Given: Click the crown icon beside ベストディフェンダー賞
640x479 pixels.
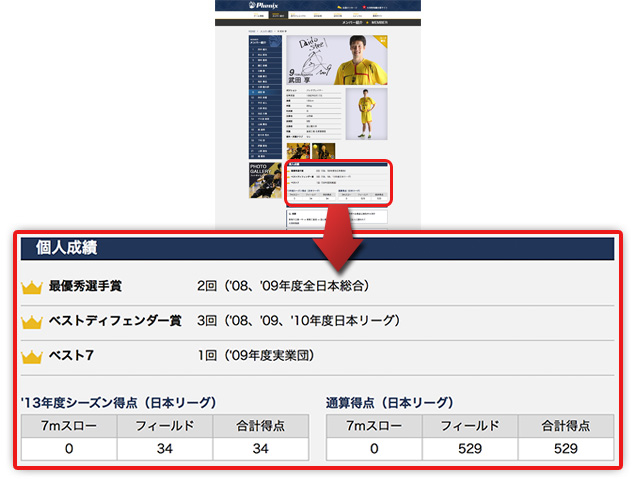Looking at the screenshot, I should pyautogui.click(x=32, y=322).
